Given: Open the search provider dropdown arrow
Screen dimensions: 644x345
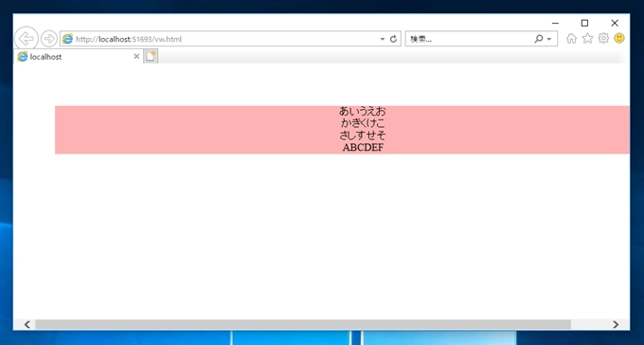Looking at the screenshot, I should [x=549, y=40].
